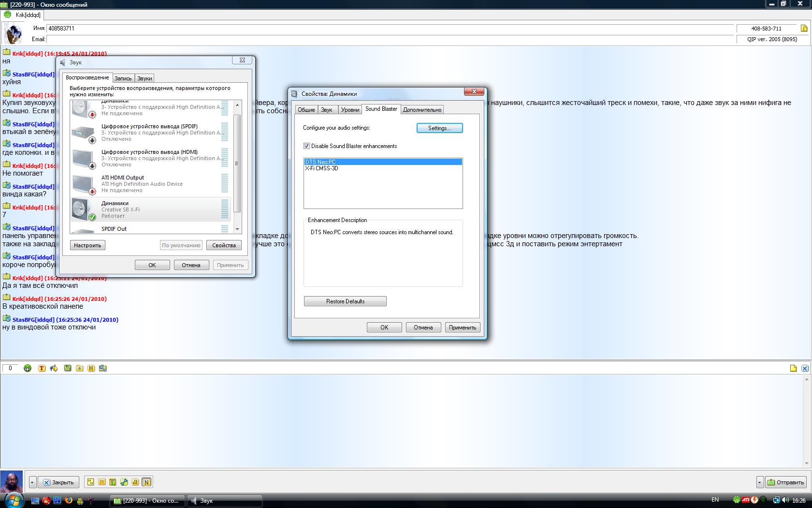Select X-Fi CMSS-3D in enhancements list

pyautogui.click(x=322, y=168)
